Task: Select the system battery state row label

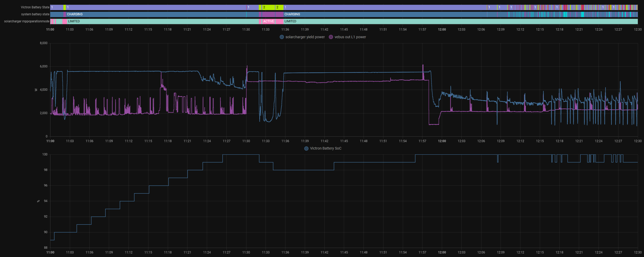Action: click(x=35, y=14)
